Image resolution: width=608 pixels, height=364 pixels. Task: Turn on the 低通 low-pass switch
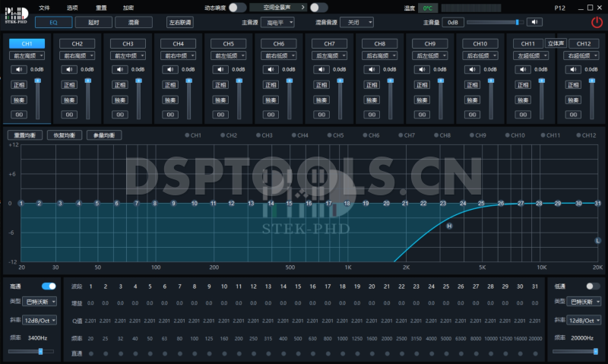tap(593, 286)
